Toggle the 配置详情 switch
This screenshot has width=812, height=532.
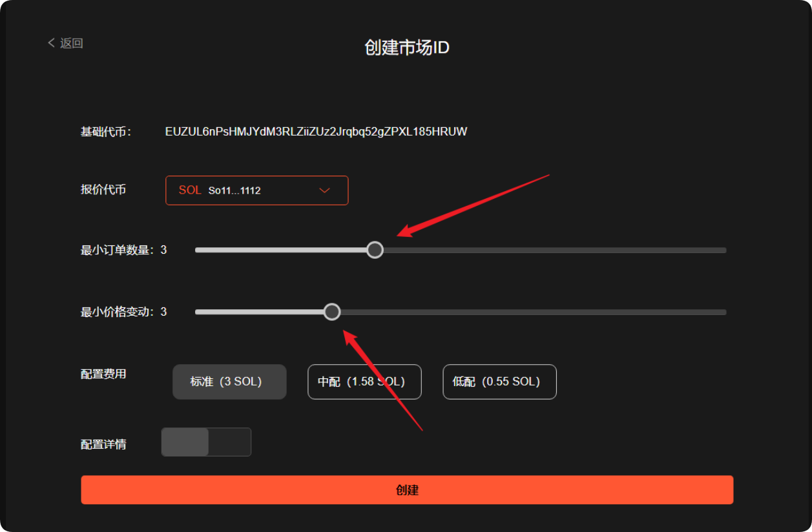point(206,442)
